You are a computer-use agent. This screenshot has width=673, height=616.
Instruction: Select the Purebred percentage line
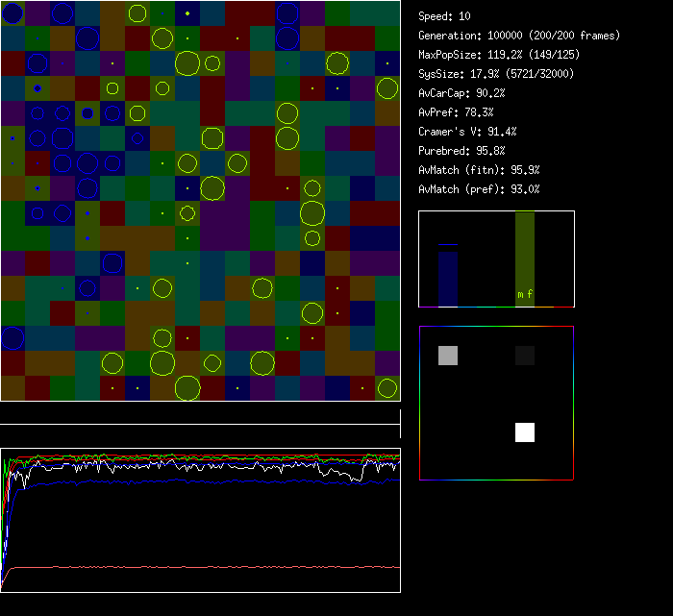[x=461, y=151]
